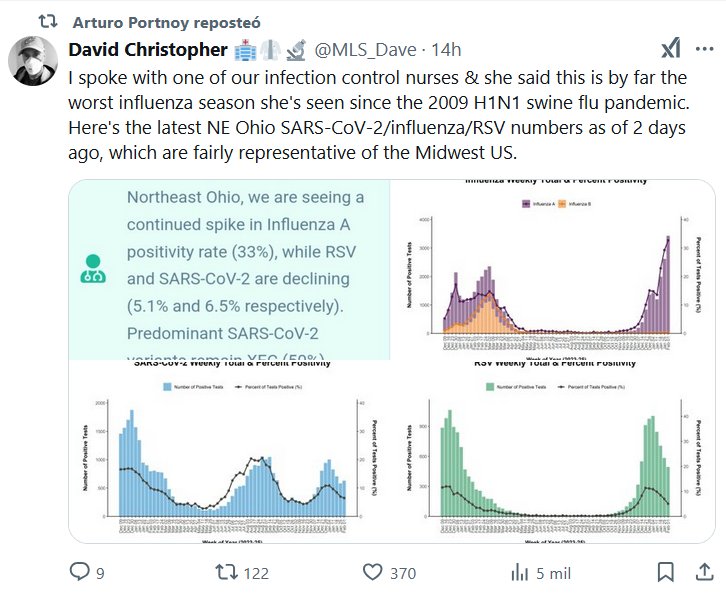Repost the tweet using the retweet icon
The height and width of the screenshot is (596, 726).
228,572
